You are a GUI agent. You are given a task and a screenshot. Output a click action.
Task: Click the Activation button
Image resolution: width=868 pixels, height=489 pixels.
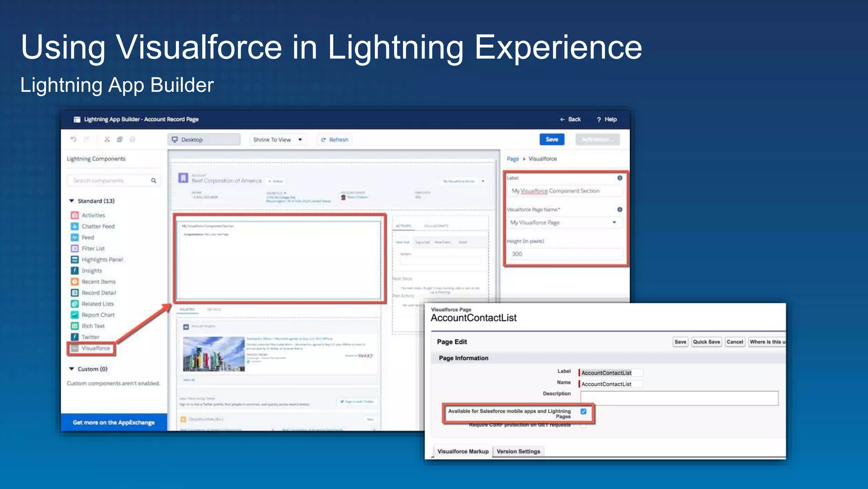click(x=598, y=140)
